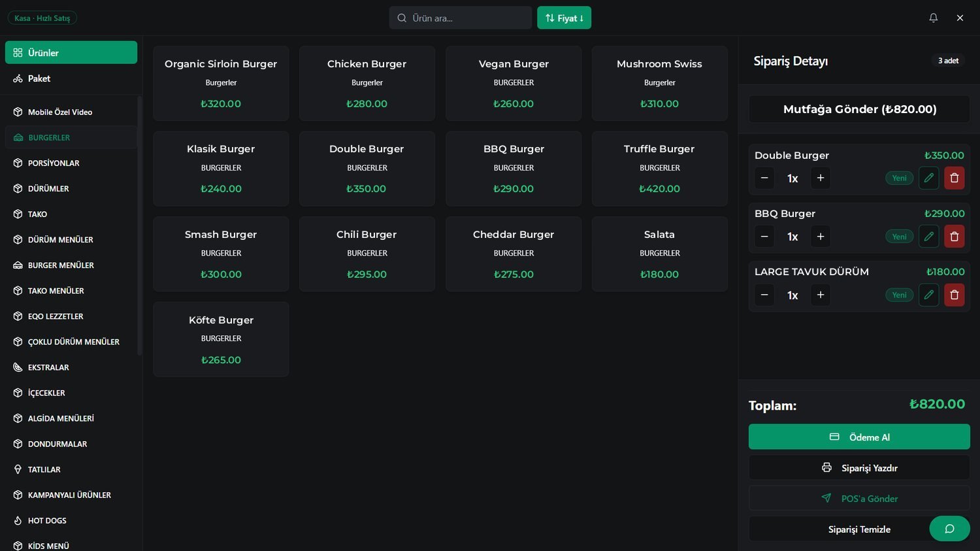Increase Double Burger quantity with plus

pyautogui.click(x=821, y=178)
